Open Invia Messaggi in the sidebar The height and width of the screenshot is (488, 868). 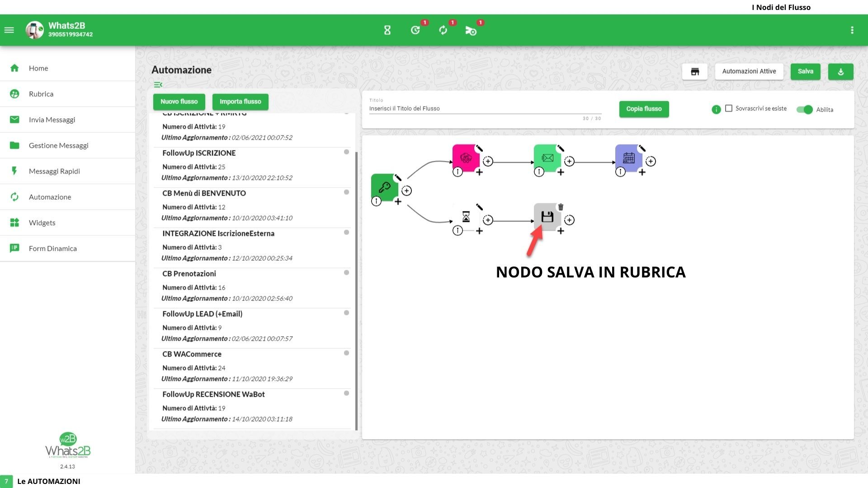[x=68, y=120]
